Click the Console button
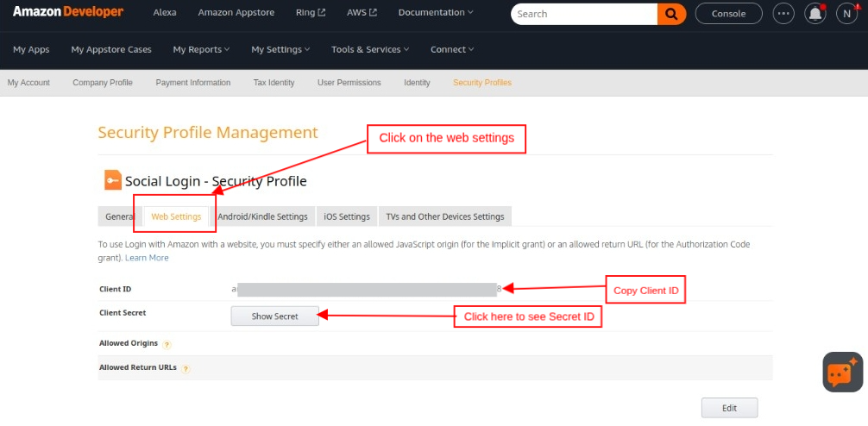The height and width of the screenshot is (426, 868). point(728,14)
